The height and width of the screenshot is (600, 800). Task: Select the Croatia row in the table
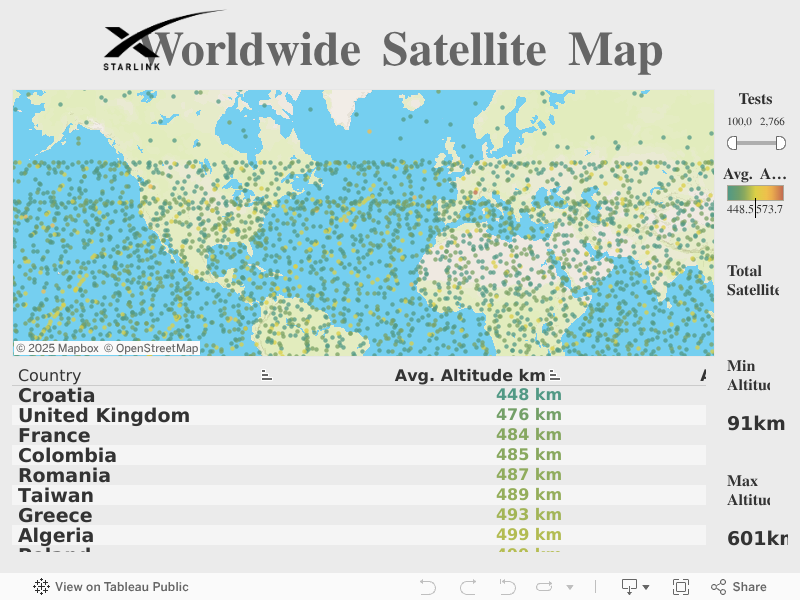pyautogui.click(x=57, y=396)
